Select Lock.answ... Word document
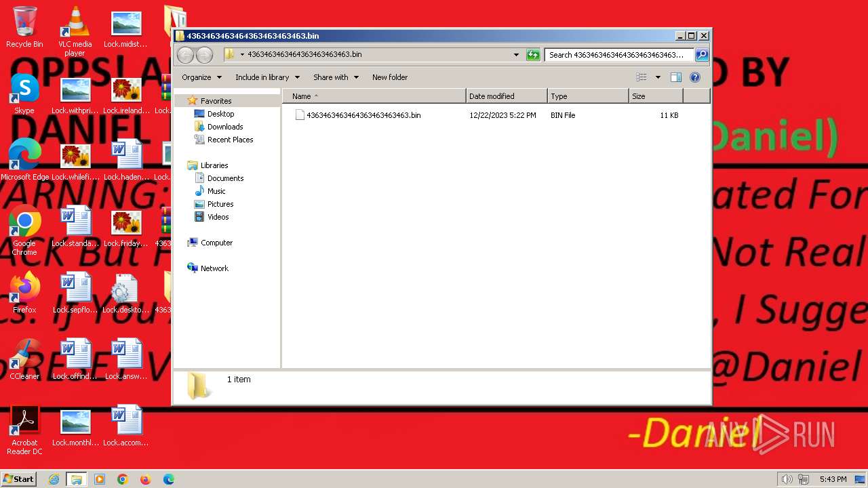Screen dimensions: 868x488 pos(126,360)
